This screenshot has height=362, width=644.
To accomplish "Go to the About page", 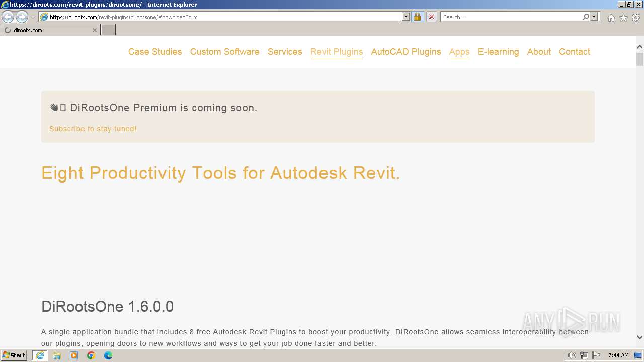I will 539,52.
